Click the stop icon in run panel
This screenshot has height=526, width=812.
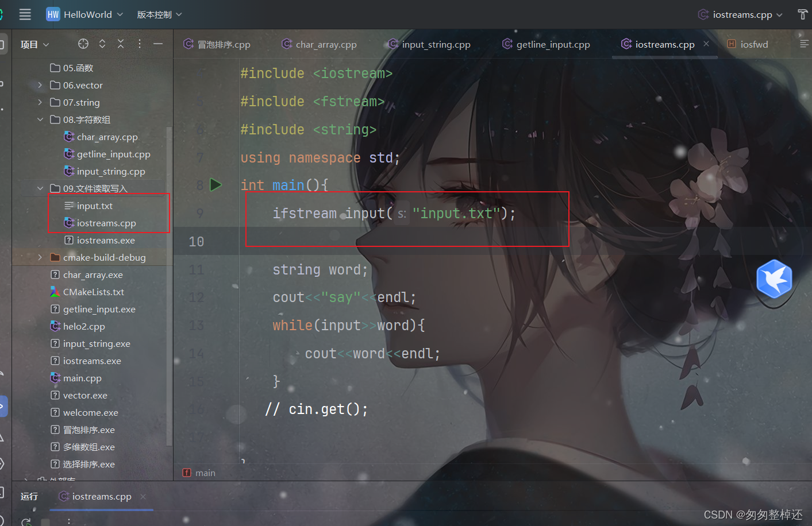point(45,522)
